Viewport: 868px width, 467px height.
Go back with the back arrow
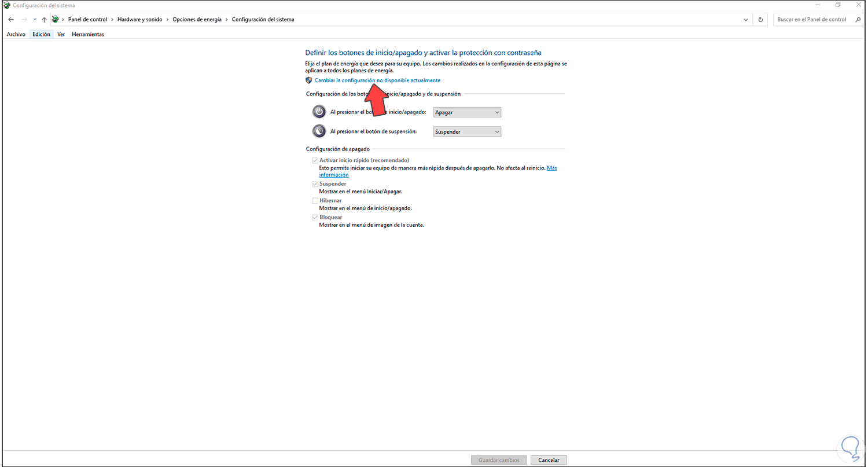pos(11,19)
